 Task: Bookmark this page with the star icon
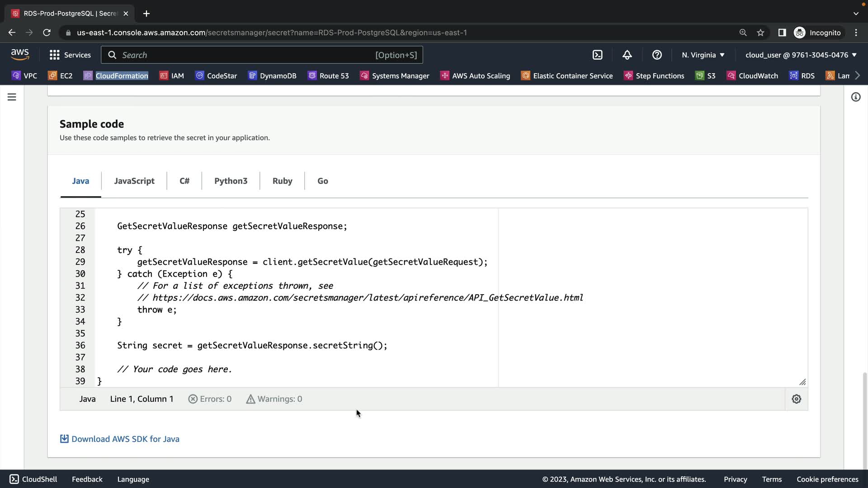click(760, 33)
